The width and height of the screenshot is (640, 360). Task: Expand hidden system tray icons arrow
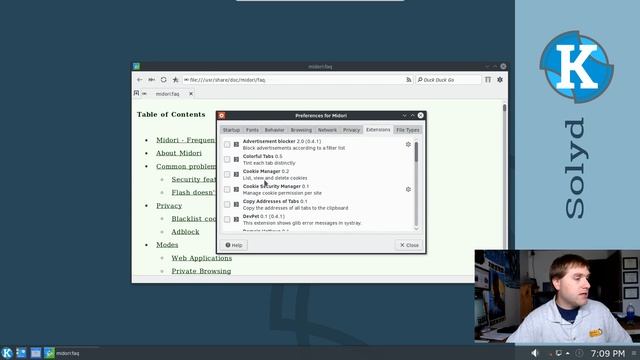(x=568, y=353)
